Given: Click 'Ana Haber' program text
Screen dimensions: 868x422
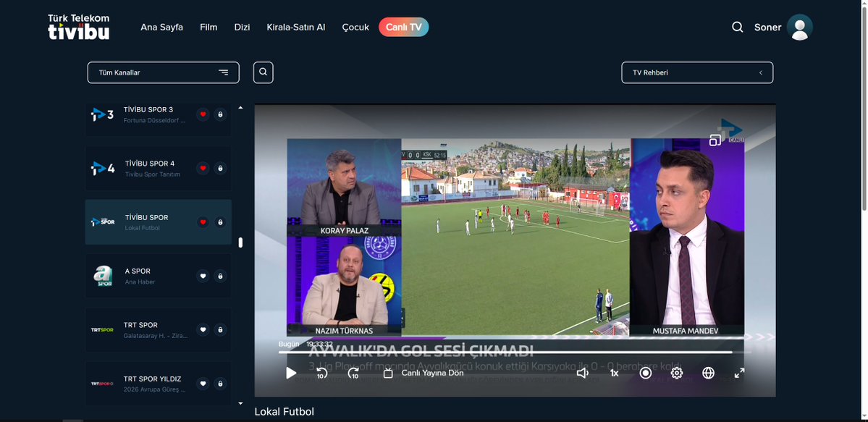Looking at the screenshot, I should (140, 282).
